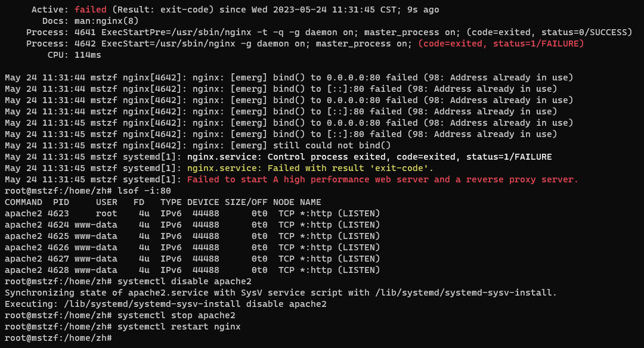Click the ExecStartPre=/usr/sbin/nginx process line
This screenshot has width=644, height=348.
pos(329,32)
